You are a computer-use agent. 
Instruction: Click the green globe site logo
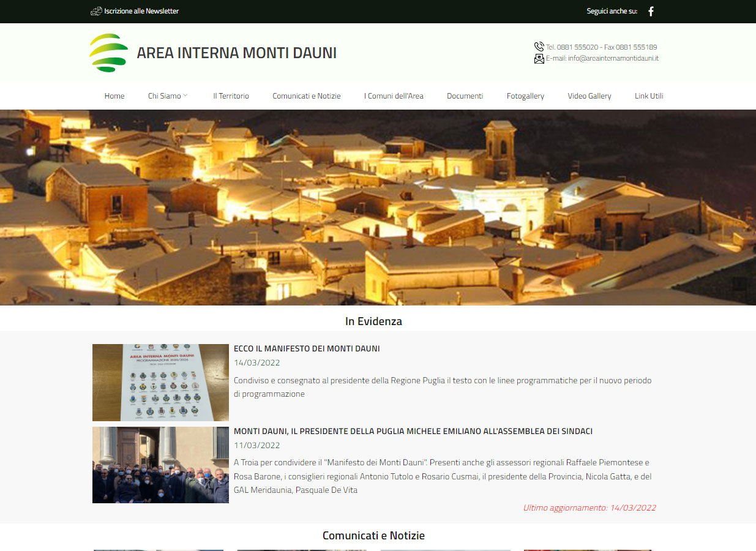pyautogui.click(x=109, y=53)
